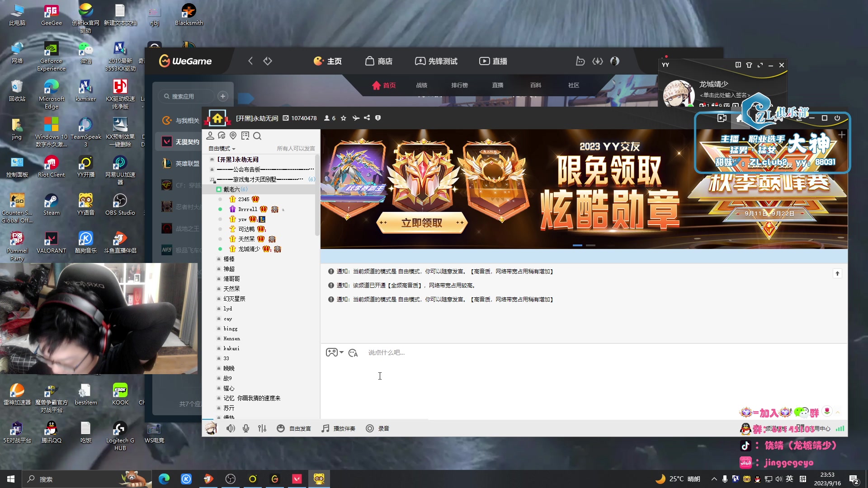The width and height of the screenshot is (868, 488).
Task: Click the airplane invite icon in channel header
Action: [356, 118]
